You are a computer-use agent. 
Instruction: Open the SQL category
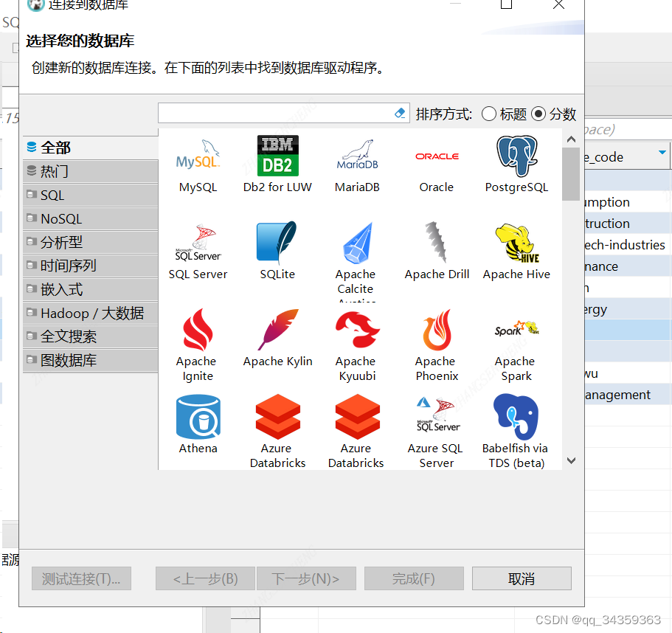[x=91, y=195]
